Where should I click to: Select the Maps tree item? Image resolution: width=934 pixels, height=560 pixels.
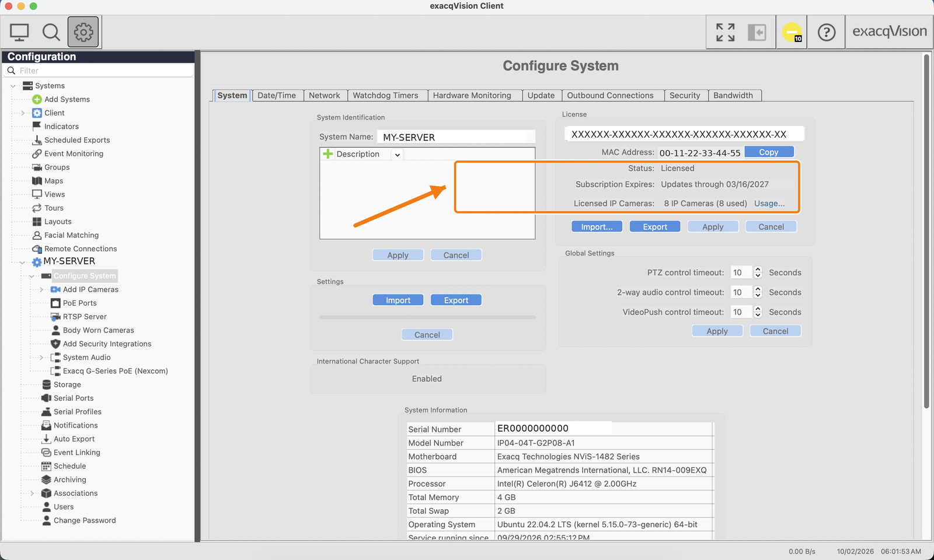pos(54,181)
